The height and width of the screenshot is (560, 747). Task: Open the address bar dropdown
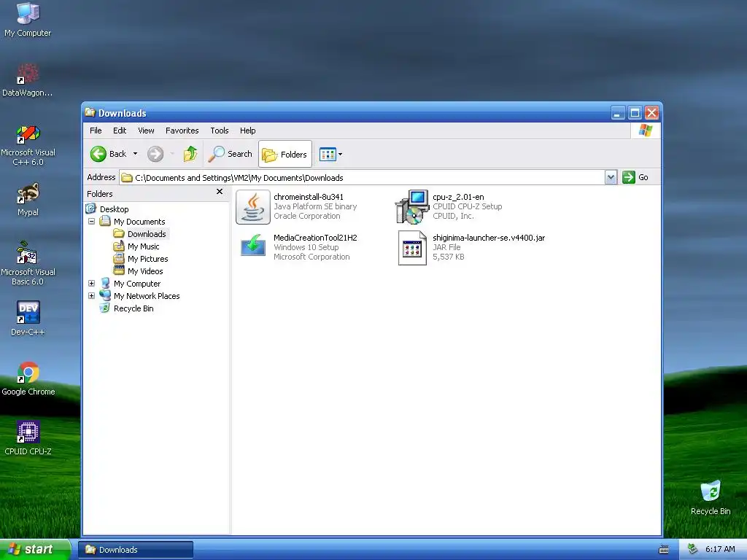coord(611,178)
